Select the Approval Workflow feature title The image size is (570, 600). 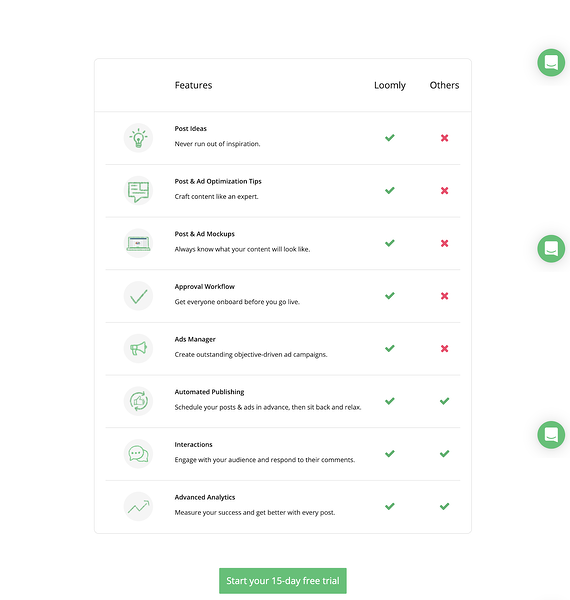coord(205,287)
